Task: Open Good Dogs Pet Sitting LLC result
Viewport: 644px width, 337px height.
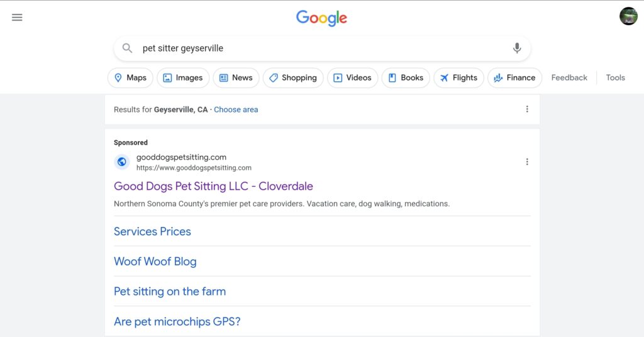Action: (x=213, y=186)
